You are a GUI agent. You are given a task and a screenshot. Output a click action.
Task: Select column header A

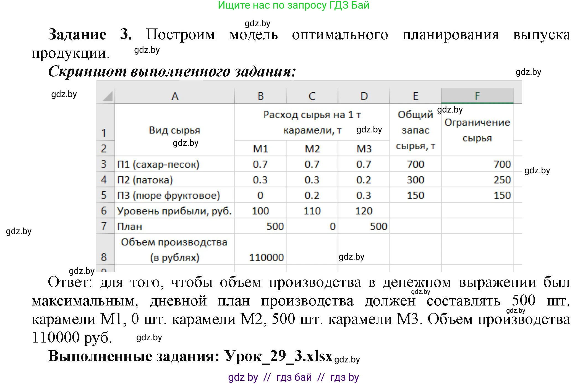click(x=176, y=95)
